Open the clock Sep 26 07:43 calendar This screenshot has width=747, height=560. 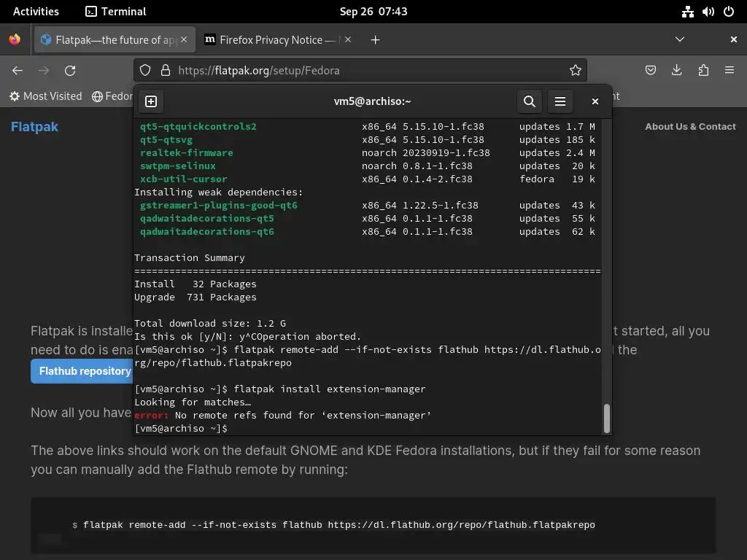pyautogui.click(x=373, y=12)
